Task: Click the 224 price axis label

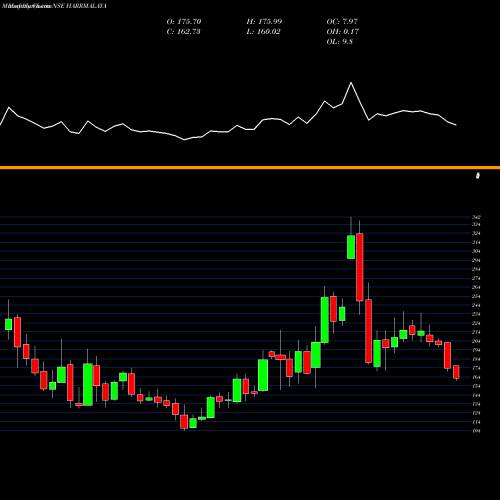Action: (476, 323)
